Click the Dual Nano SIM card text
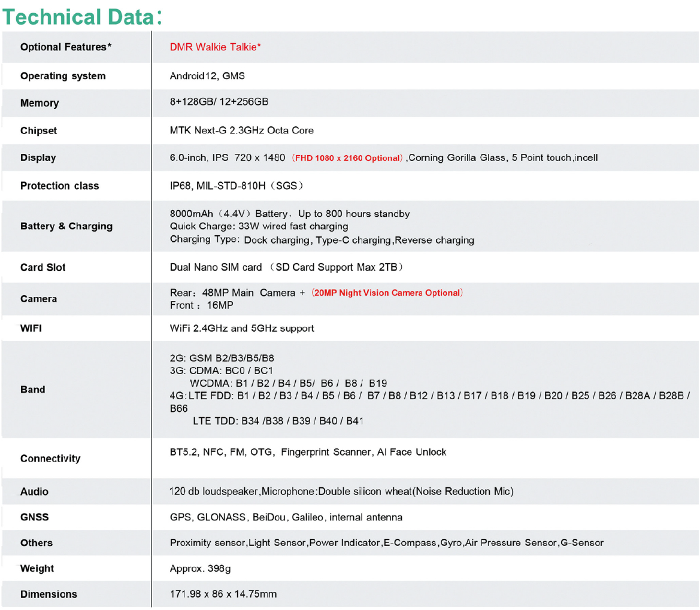Screen dimensions: 700x610 [x=216, y=267]
